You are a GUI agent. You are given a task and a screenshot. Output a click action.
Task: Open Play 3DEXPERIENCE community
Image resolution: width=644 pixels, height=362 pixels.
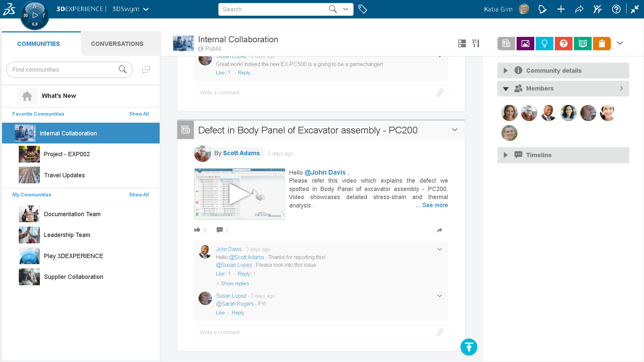point(81,256)
